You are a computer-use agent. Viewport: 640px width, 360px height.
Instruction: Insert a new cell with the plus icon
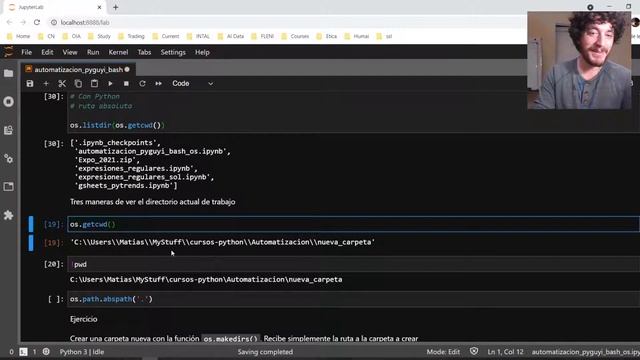point(46,84)
